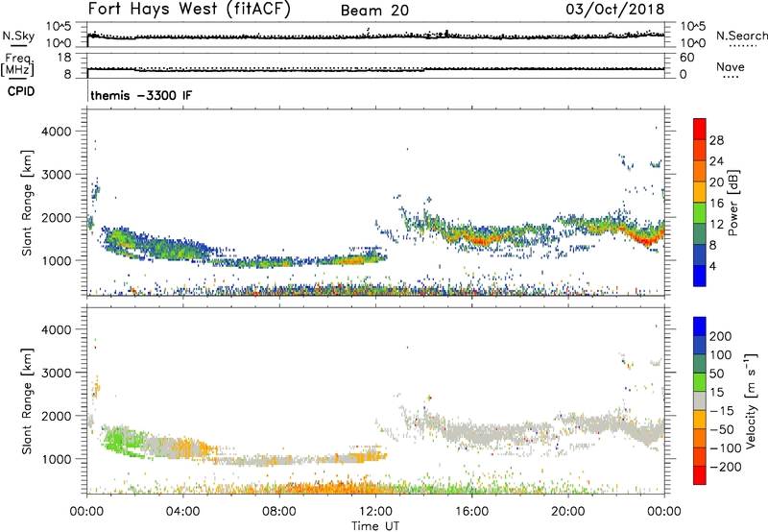Select the '04:00' time tick label
This screenshot has height=532, width=768.
click(x=183, y=512)
